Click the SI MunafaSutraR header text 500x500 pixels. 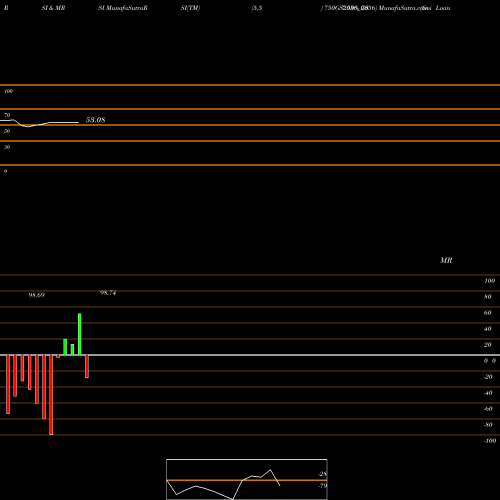click(123, 8)
